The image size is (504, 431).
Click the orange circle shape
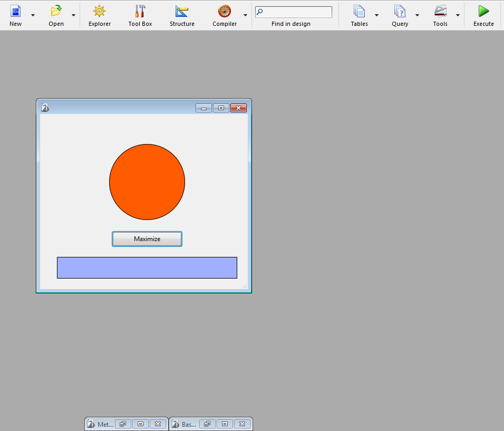[x=147, y=182]
